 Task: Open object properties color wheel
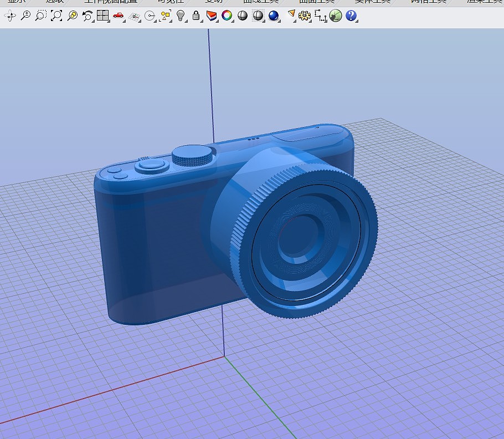(227, 16)
